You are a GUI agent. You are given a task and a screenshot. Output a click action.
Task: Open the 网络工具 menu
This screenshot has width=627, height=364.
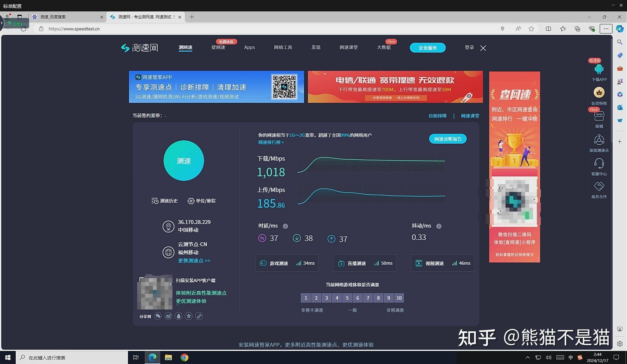pyautogui.click(x=283, y=48)
